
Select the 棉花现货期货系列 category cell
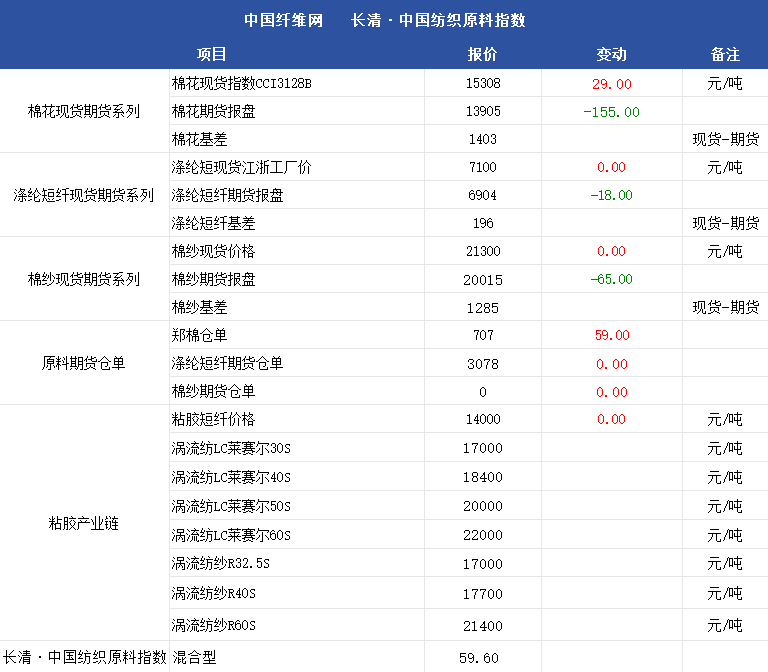[84, 111]
